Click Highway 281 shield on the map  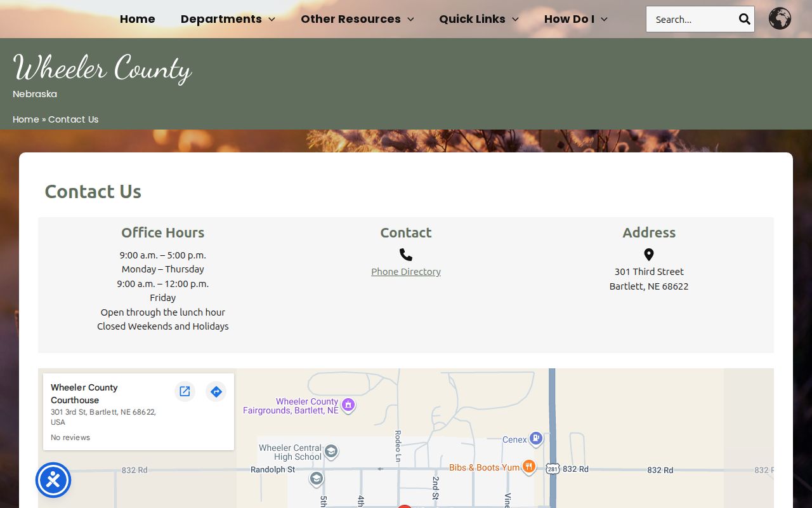pos(553,469)
